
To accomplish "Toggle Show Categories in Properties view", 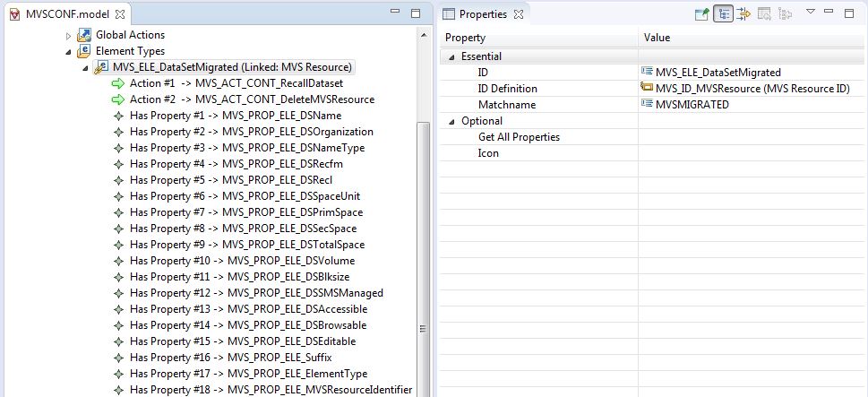I will 723,13.
